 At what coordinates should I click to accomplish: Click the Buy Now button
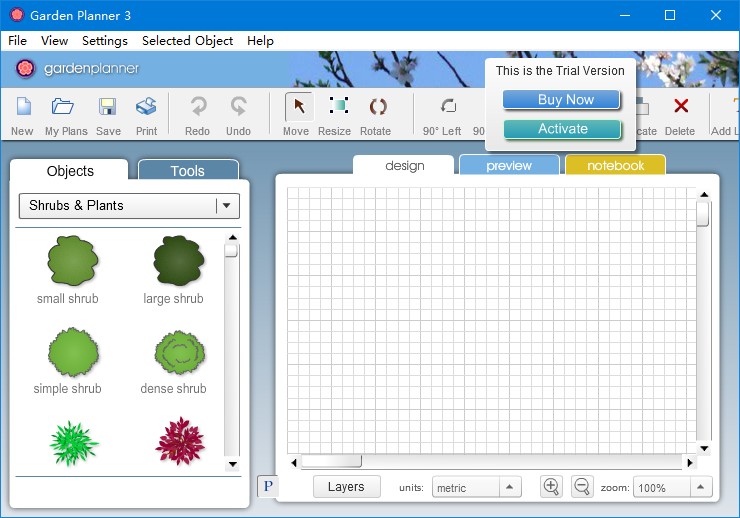(x=562, y=100)
